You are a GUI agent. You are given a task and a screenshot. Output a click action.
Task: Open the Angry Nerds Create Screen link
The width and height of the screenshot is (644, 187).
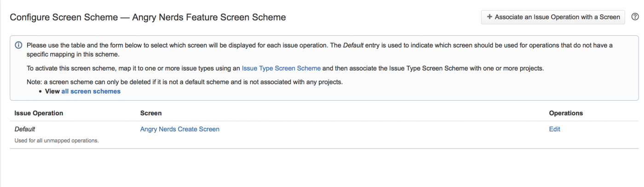[x=179, y=129]
